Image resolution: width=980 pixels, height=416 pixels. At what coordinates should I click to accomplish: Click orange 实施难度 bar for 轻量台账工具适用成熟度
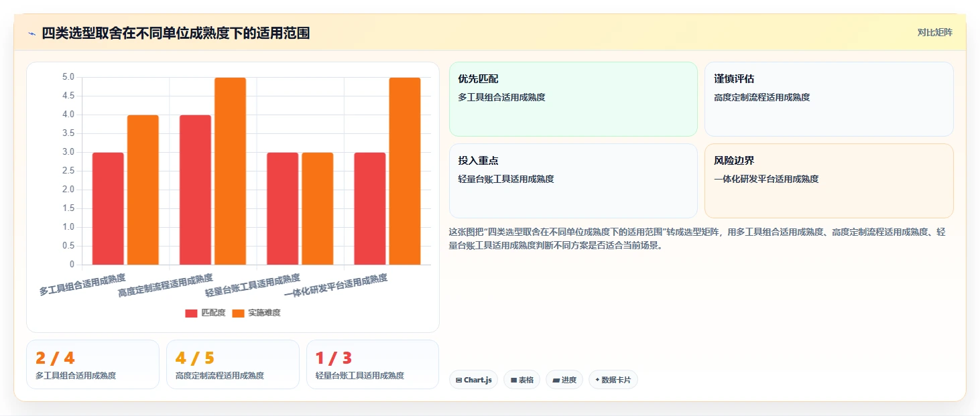point(317,208)
